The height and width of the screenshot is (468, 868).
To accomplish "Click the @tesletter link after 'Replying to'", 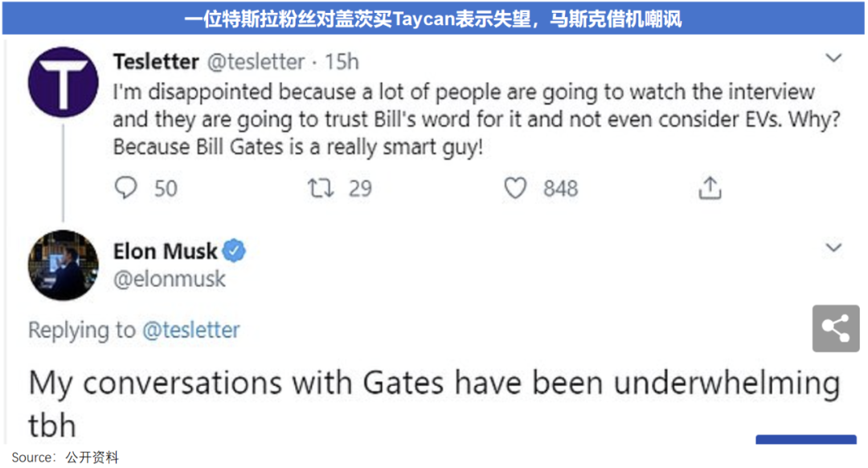I will (x=191, y=330).
